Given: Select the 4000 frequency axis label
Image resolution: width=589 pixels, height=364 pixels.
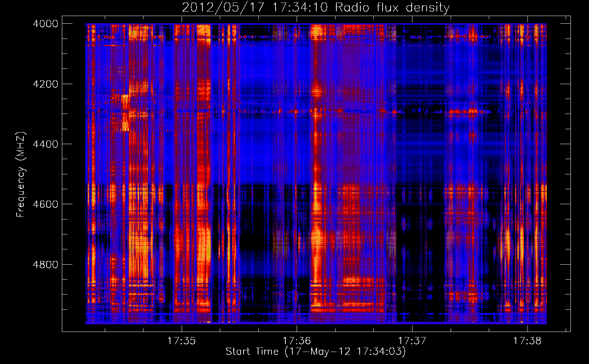Looking at the screenshot, I should (46, 24).
